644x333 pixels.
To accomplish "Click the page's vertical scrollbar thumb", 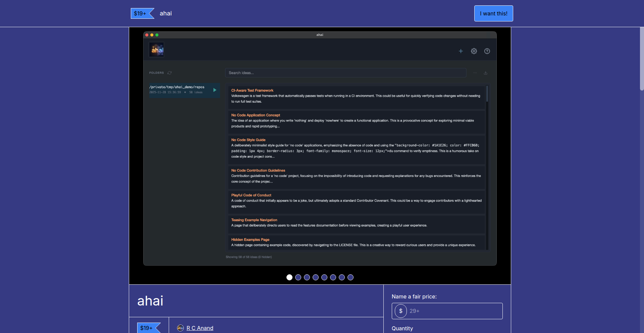I will (x=642, y=59).
